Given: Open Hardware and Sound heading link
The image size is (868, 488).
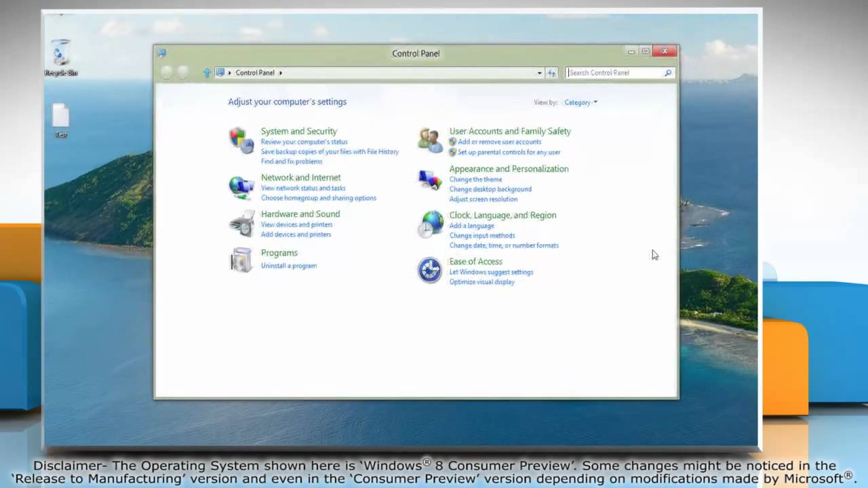Looking at the screenshot, I should [300, 214].
